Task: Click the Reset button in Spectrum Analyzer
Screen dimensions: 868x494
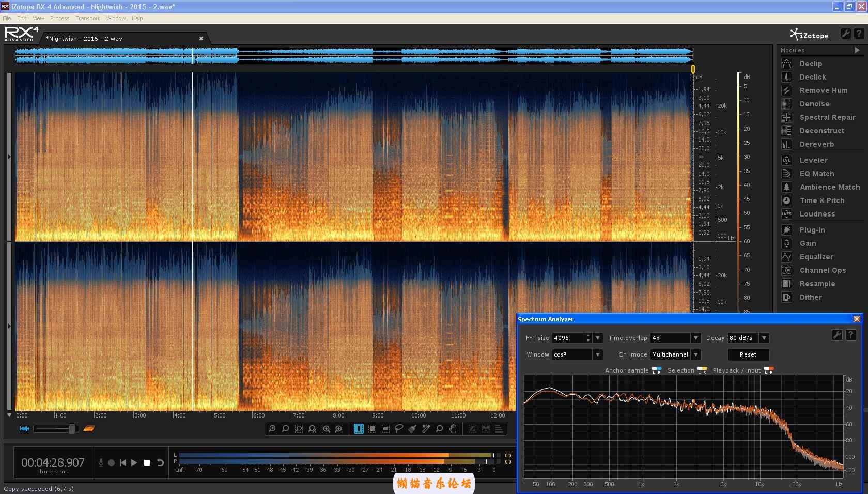Action: (x=748, y=354)
